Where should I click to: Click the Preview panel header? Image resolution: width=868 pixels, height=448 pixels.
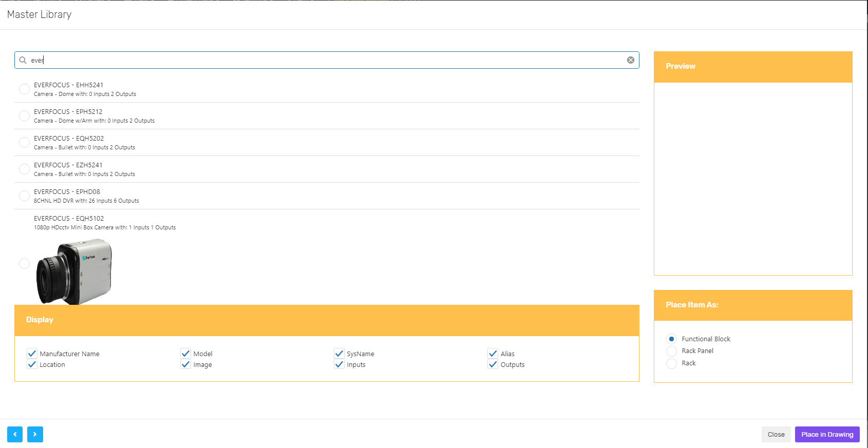click(753, 67)
